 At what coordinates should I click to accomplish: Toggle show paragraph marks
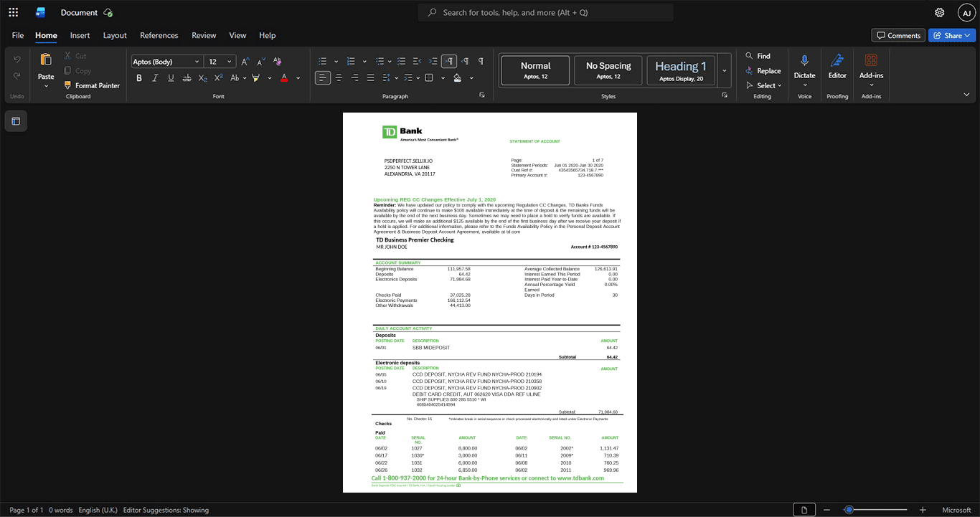click(x=481, y=61)
